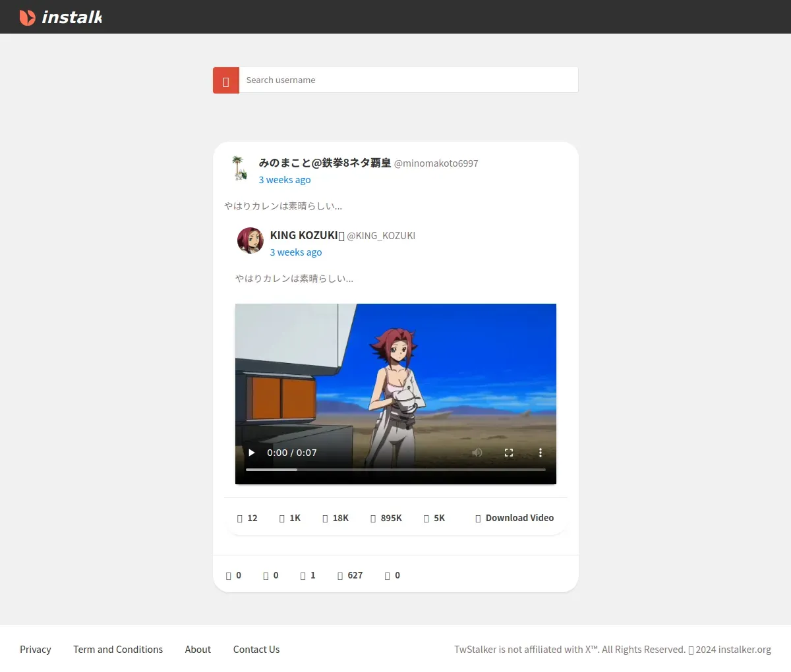This screenshot has width=791, height=672.
Task: Click the 0:00 / 0:07 time display
Action: (x=292, y=453)
